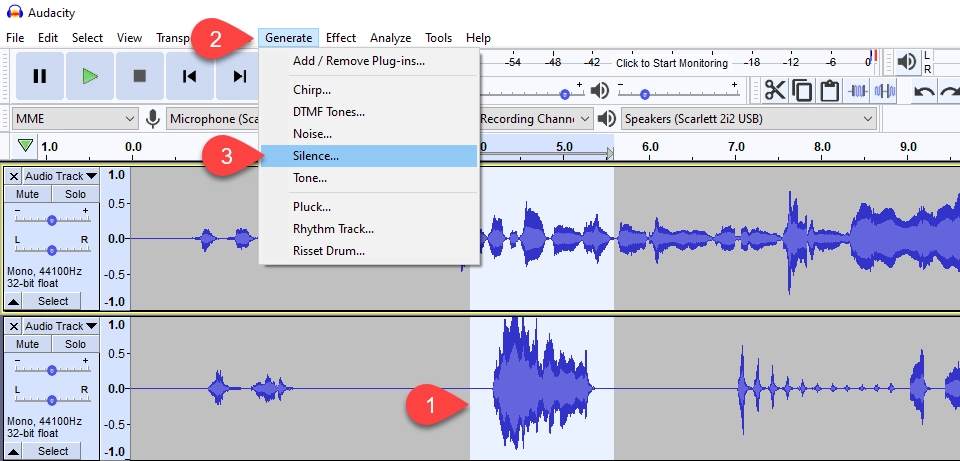This screenshot has height=461, width=960.
Task: Choose Silence... from the Generate menu
Action: (316, 156)
